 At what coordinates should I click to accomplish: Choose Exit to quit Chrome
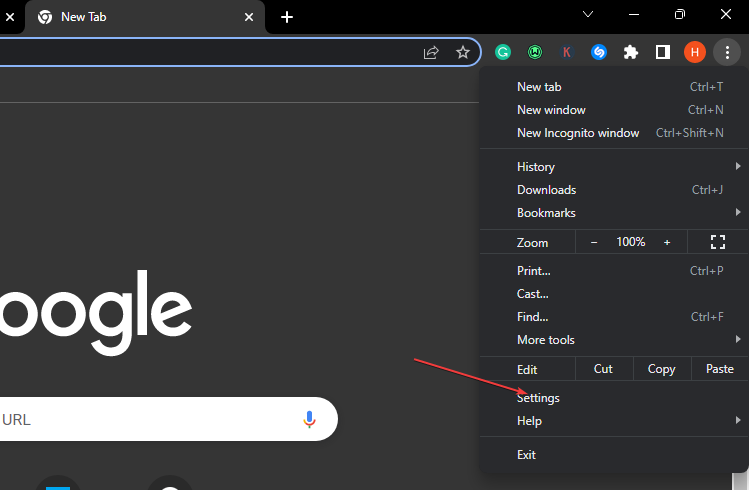[614, 455]
